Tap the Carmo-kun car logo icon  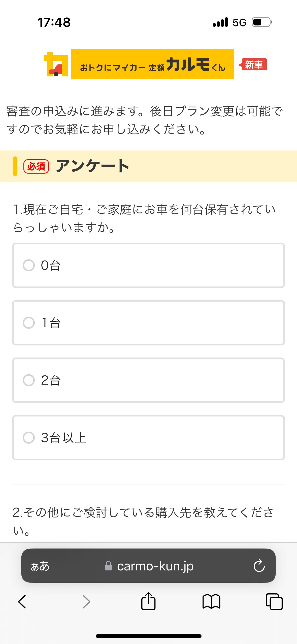56,64
